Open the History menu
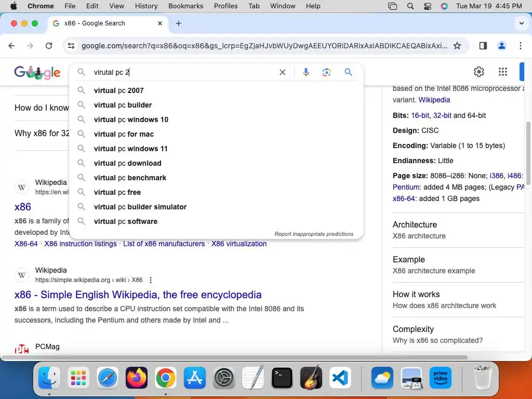 pos(146,6)
